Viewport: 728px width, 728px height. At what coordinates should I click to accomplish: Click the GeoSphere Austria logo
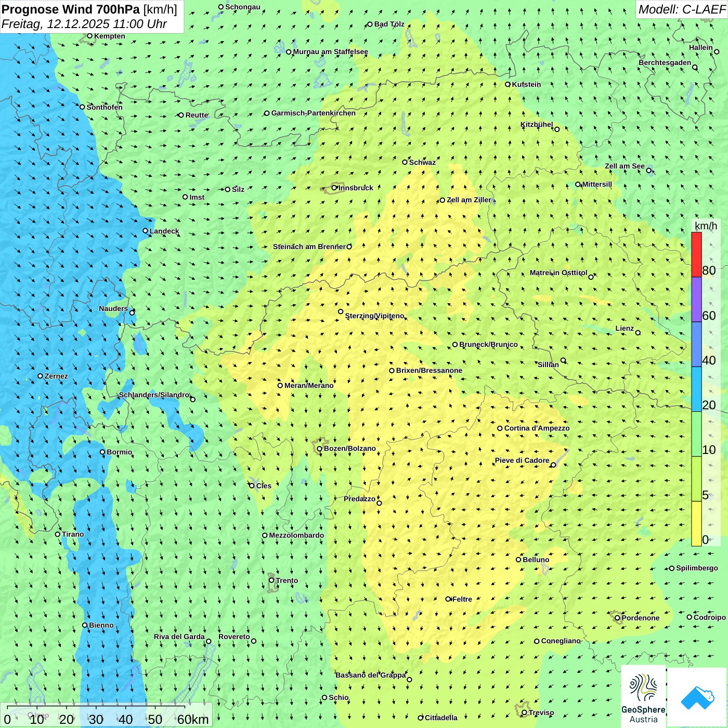coord(643,697)
